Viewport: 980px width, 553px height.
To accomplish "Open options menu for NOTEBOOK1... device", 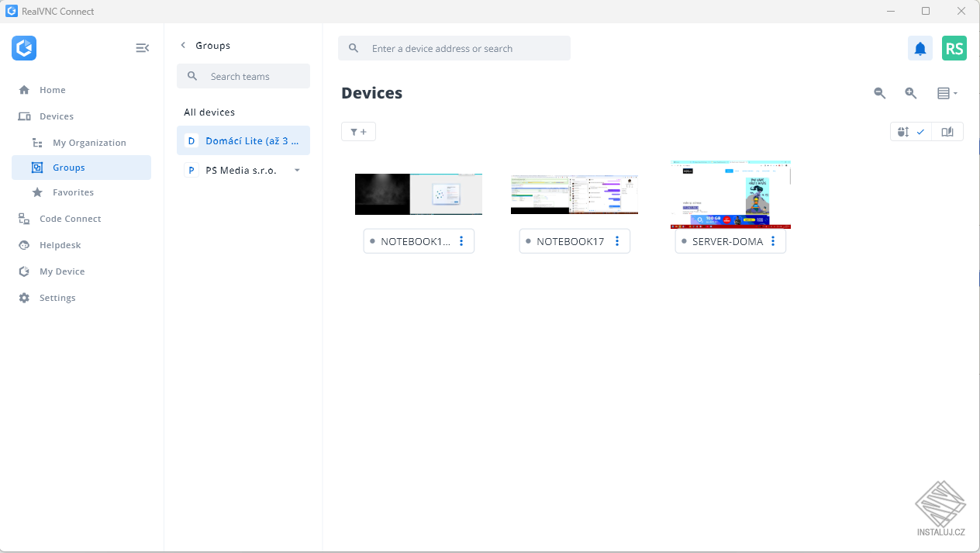I will pyautogui.click(x=461, y=241).
